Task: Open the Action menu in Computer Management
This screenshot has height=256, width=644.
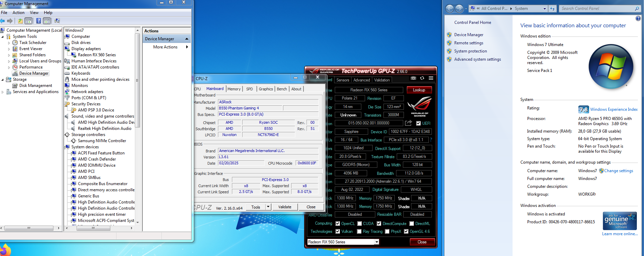Action: (x=18, y=13)
